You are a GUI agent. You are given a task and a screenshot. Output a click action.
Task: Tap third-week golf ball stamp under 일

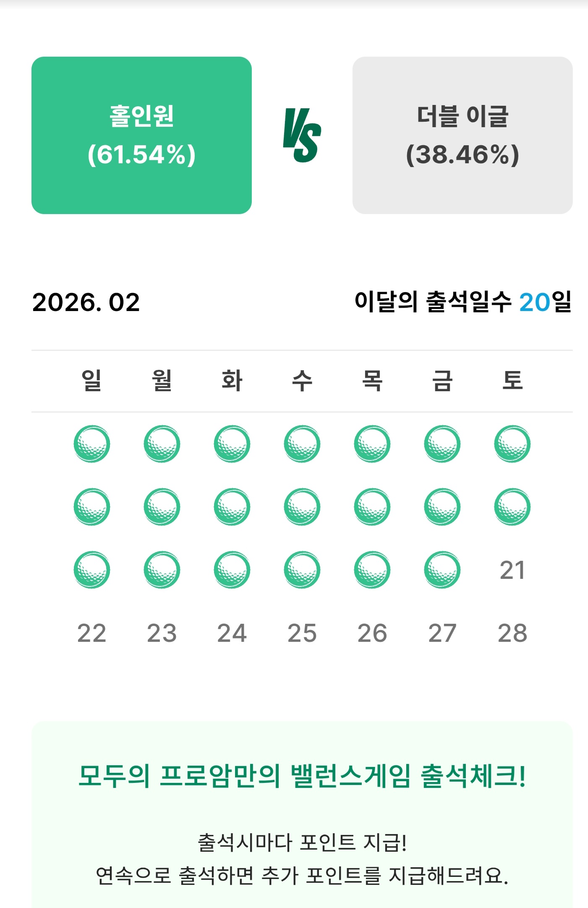[x=92, y=570]
